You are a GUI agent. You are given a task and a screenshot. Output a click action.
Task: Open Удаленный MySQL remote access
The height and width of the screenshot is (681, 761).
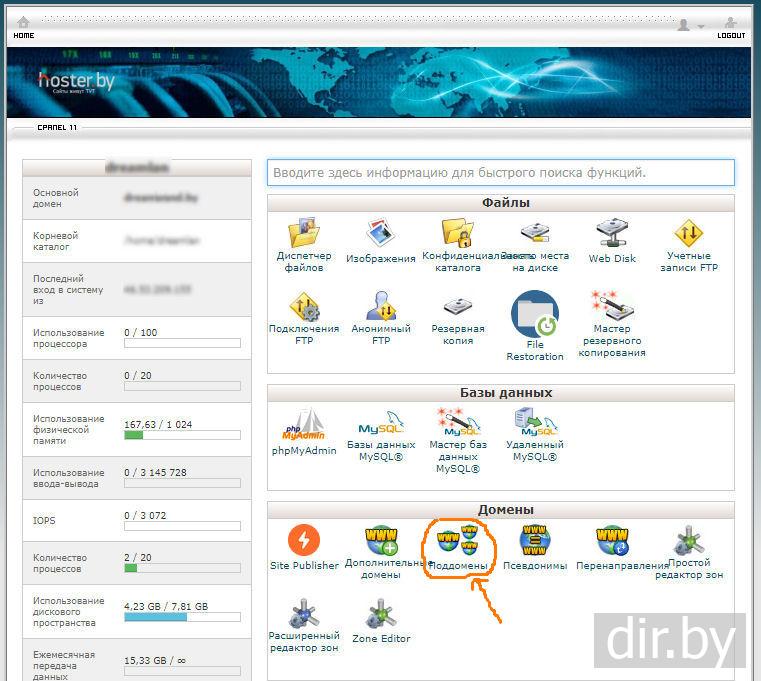[x=535, y=436]
